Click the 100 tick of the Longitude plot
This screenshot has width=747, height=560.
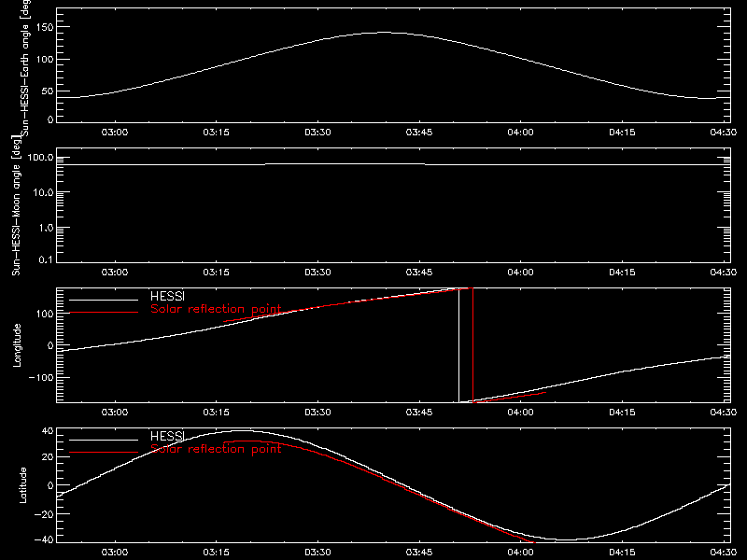click(x=45, y=314)
